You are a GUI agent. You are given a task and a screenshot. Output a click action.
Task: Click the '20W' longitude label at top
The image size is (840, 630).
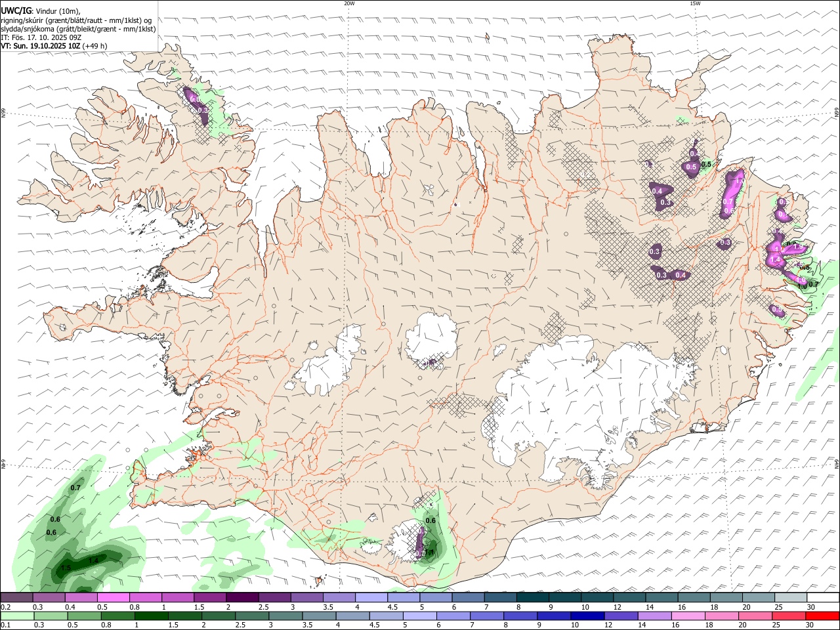pyautogui.click(x=349, y=3)
